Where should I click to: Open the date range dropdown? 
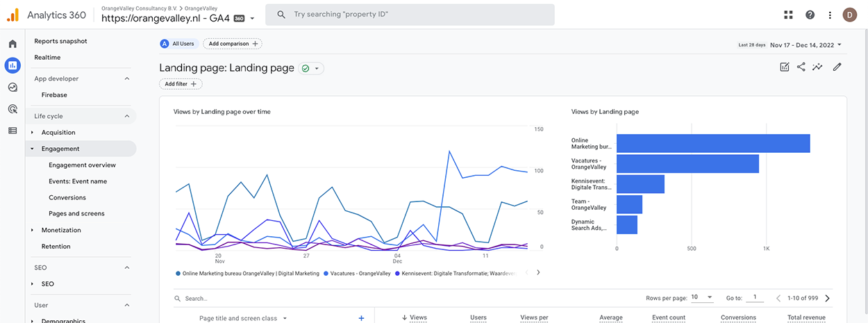[806, 44]
